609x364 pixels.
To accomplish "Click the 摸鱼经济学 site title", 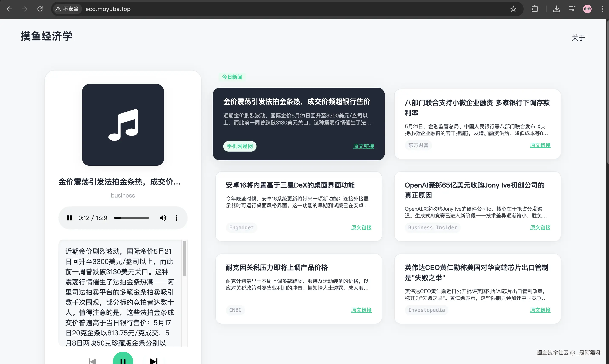I will (46, 36).
